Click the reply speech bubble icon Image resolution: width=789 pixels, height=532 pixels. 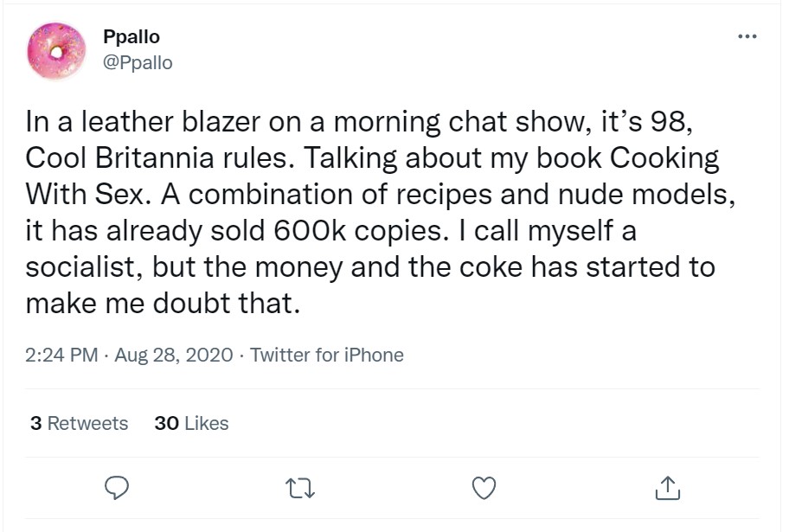tap(116, 490)
